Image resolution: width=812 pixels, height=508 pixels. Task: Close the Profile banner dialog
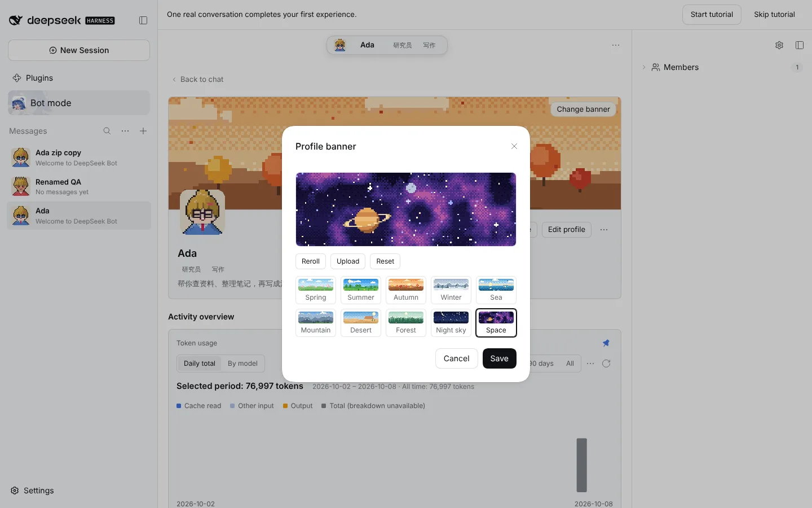[514, 146]
